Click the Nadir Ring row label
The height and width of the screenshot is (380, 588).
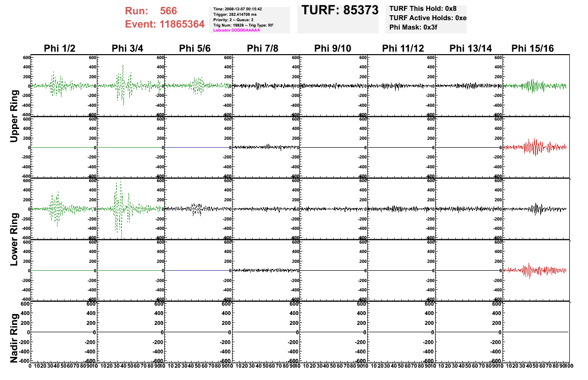(x=14, y=338)
